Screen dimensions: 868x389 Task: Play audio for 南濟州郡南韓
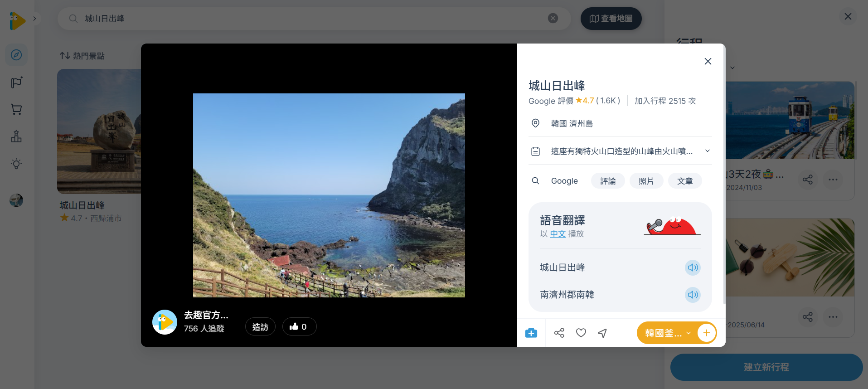(693, 295)
